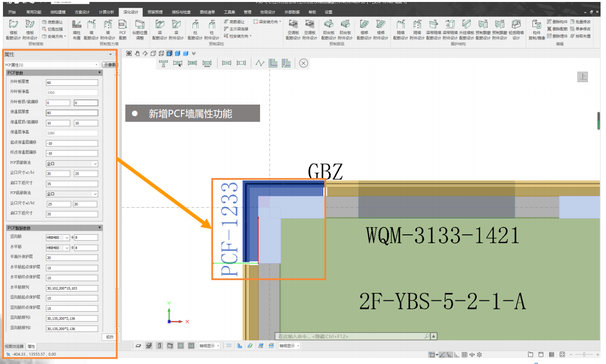Open 梁带隔墙配筋设计 tool
The image size is (606, 364).
pyautogui.click(x=434, y=30)
